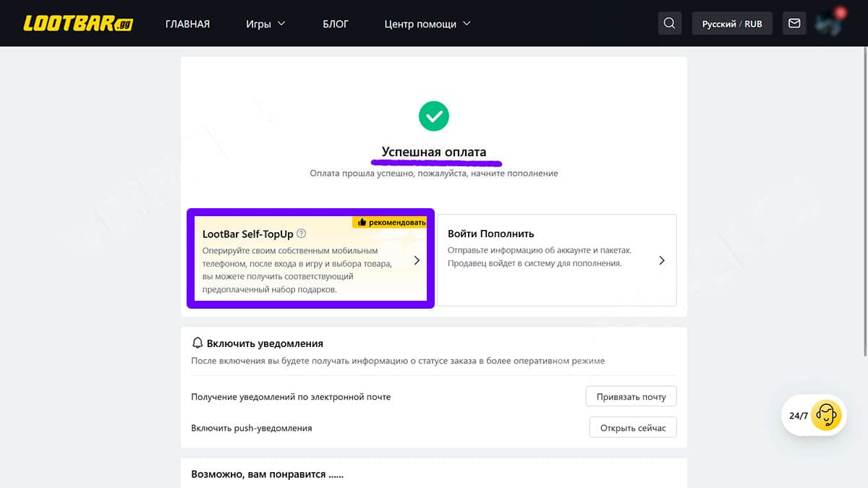
Task: Open the 24/7 support chat icon
Action: 825,416
